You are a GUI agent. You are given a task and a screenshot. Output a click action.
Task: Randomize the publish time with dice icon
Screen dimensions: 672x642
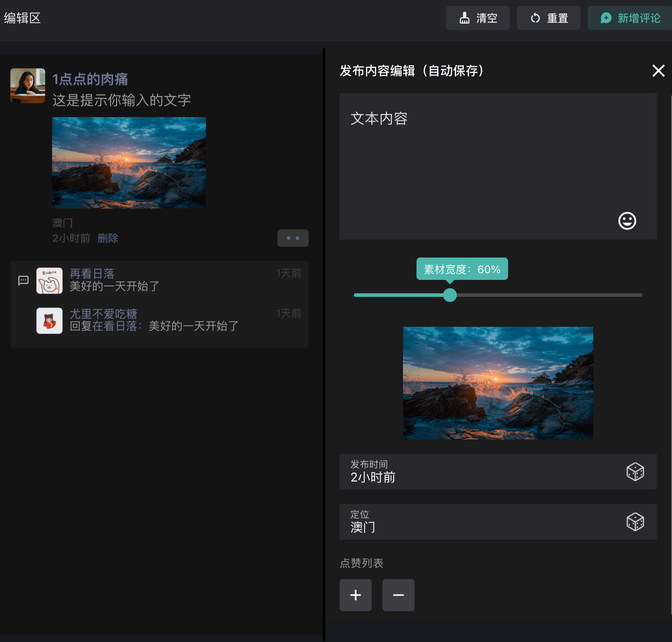(635, 472)
